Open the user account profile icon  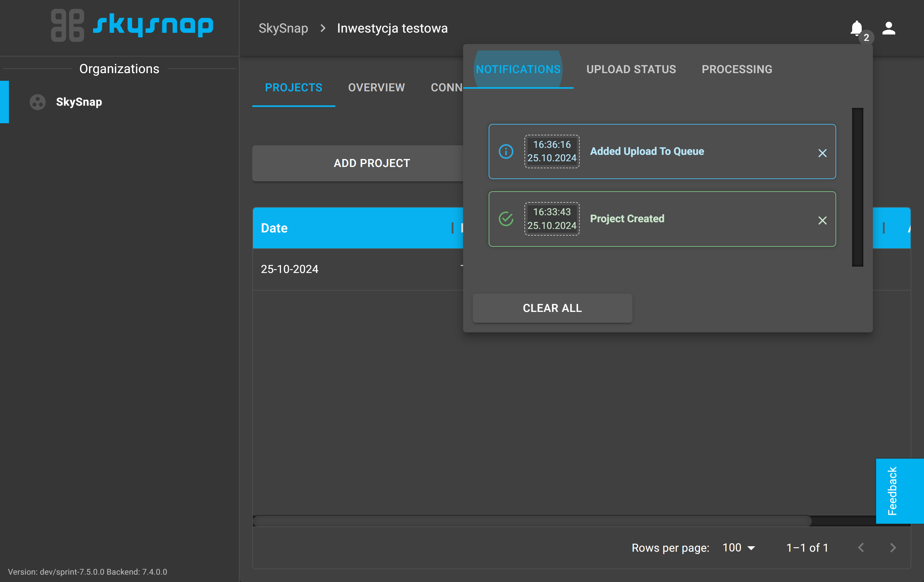tap(889, 28)
